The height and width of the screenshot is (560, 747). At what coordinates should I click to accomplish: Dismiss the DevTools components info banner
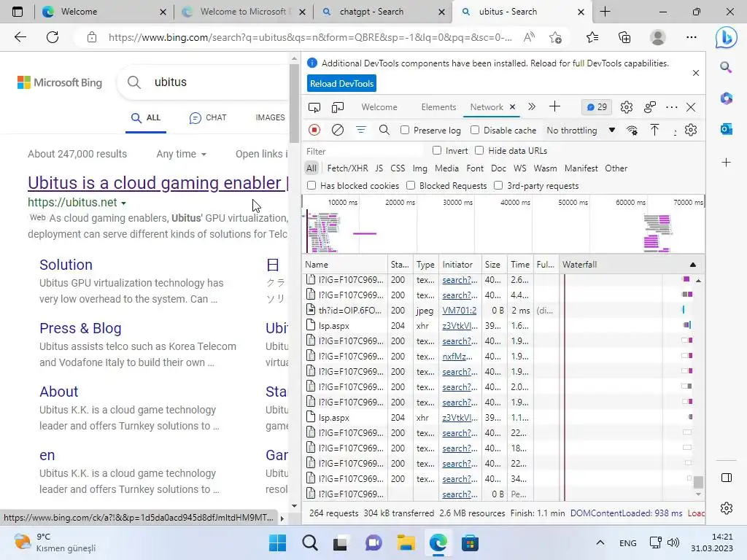coord(695,73)
